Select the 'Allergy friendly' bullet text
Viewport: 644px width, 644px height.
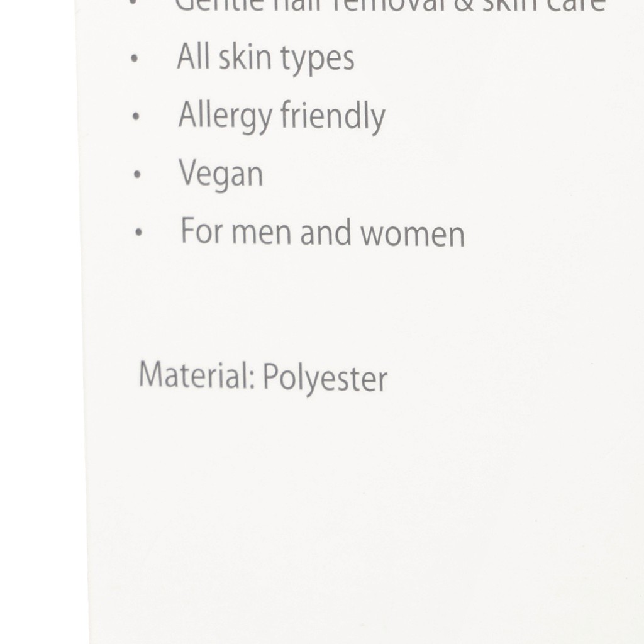(282, 117)
